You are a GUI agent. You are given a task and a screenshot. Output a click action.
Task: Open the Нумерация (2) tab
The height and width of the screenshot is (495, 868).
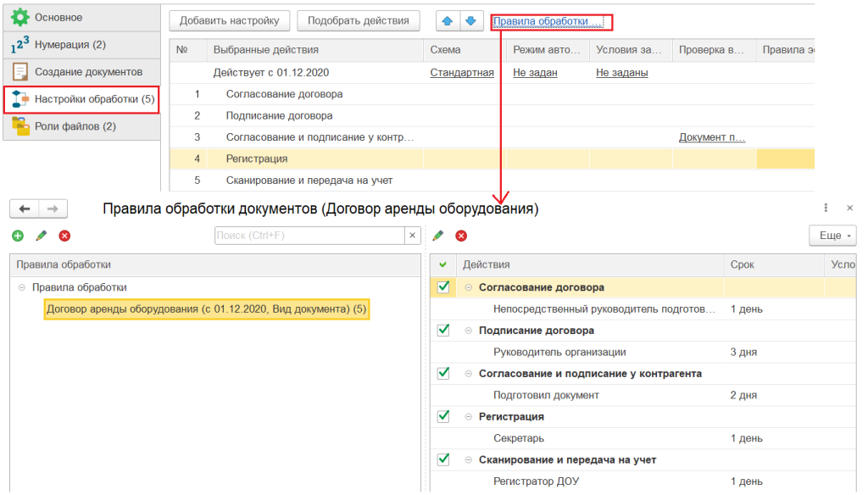point(82,45)
